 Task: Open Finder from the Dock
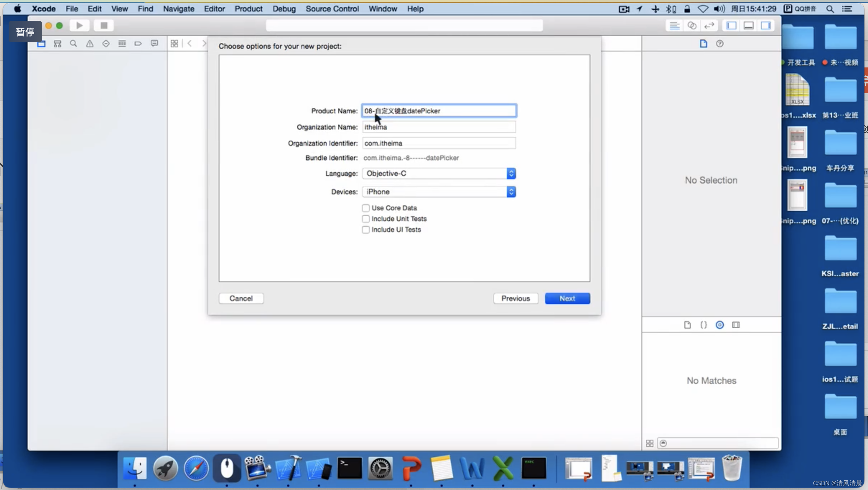pos(135,468)
